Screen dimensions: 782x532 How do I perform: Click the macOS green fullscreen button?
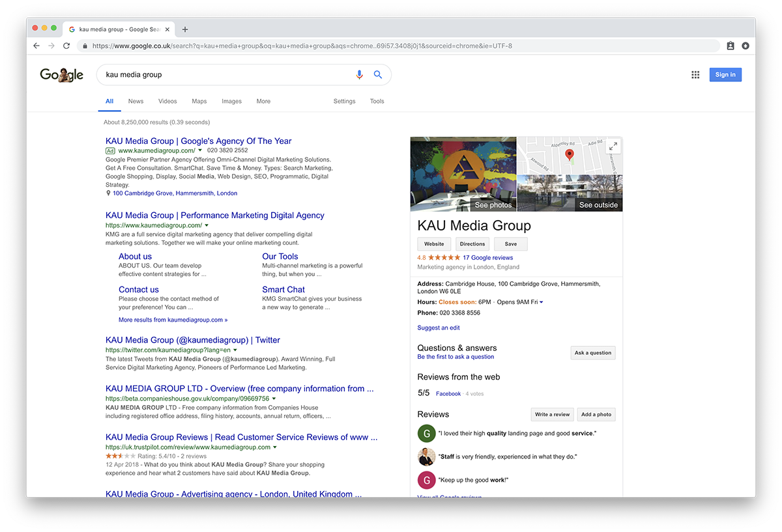54,29
